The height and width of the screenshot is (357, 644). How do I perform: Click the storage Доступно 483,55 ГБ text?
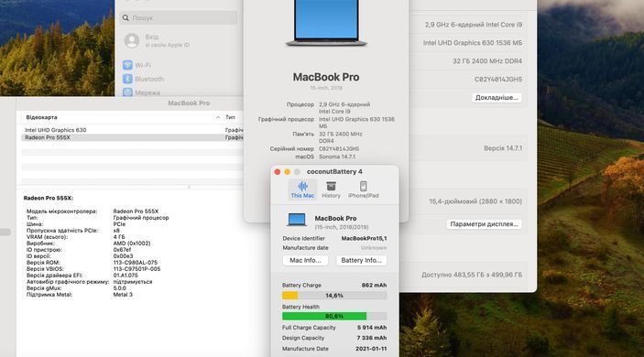click(x=472, y=275)
